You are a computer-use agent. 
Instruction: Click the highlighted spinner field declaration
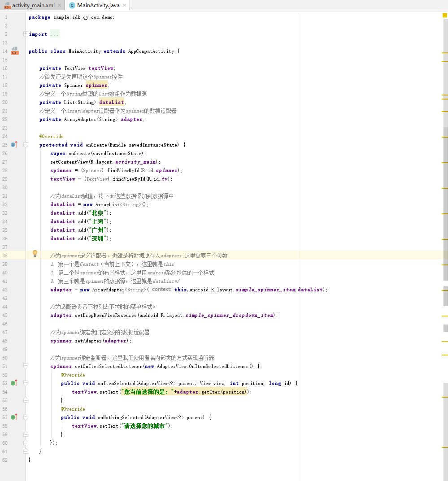[96, 85]
